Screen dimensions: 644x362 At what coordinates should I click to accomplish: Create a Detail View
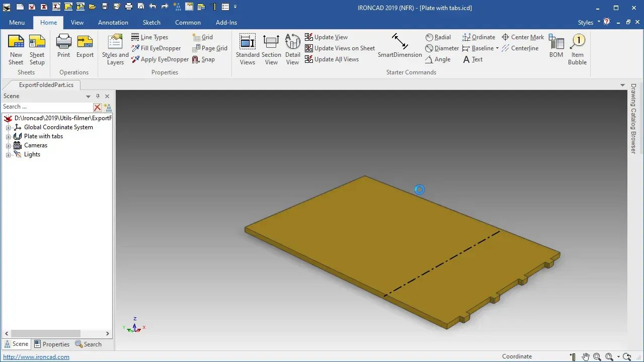tap(292, 49)
